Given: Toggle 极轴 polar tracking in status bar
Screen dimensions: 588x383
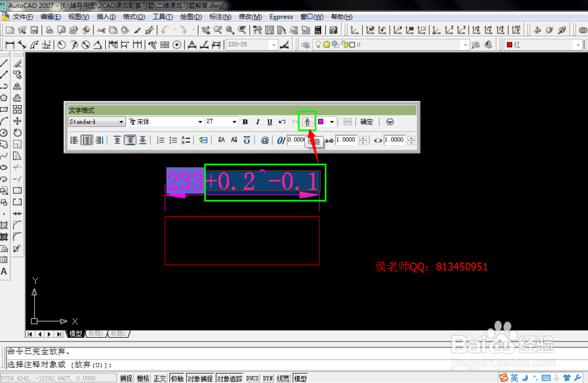Looking at the screenshot, I should [177, 378].
